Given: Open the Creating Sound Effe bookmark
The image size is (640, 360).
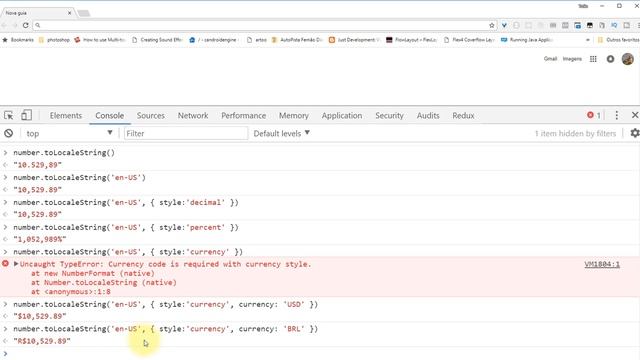Looking at the screenshot, I should click(157, 40).
